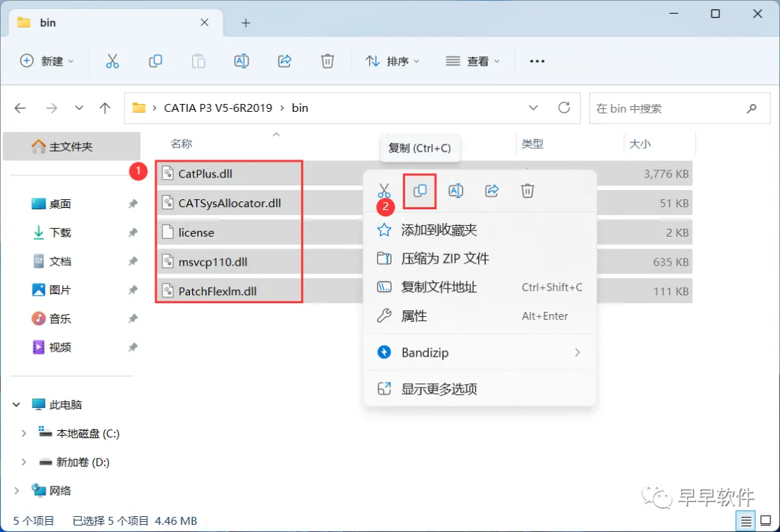This screenshot has height=532, width=780.
Task: Click the Share icon in the top toolbar
Action: [x=285, y=61]
